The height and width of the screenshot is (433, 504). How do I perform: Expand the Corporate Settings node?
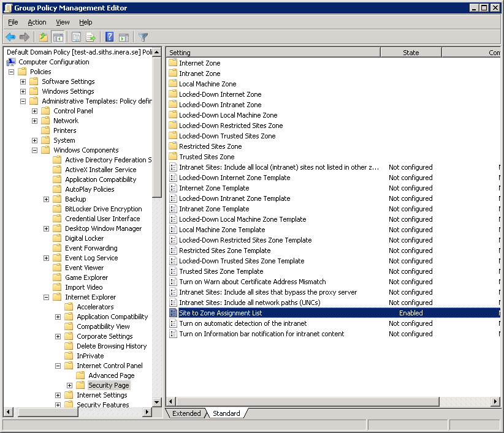click(58, 336)
